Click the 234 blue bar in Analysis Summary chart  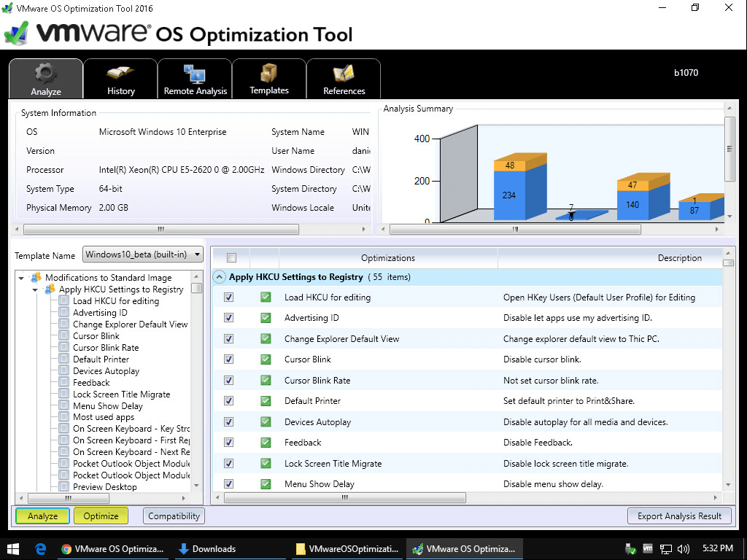(x=508, y=195)
